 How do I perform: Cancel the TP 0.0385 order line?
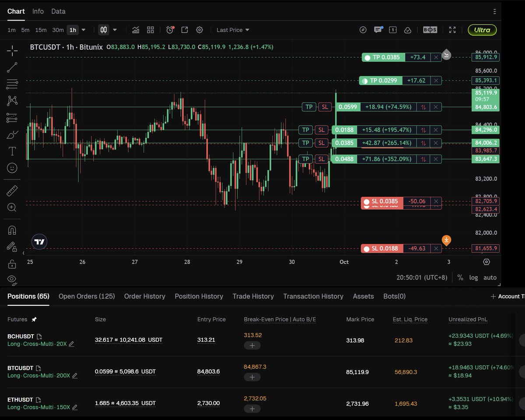click(x=436, y=57)
